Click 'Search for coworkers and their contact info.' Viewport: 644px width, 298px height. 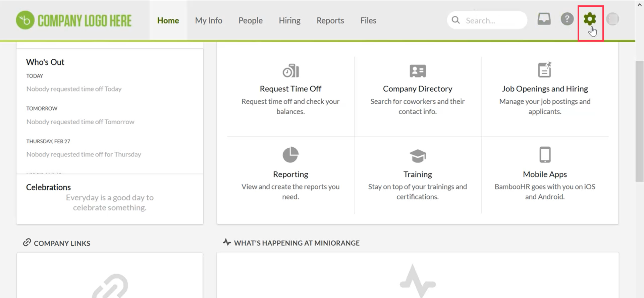[x=418, y=106]
